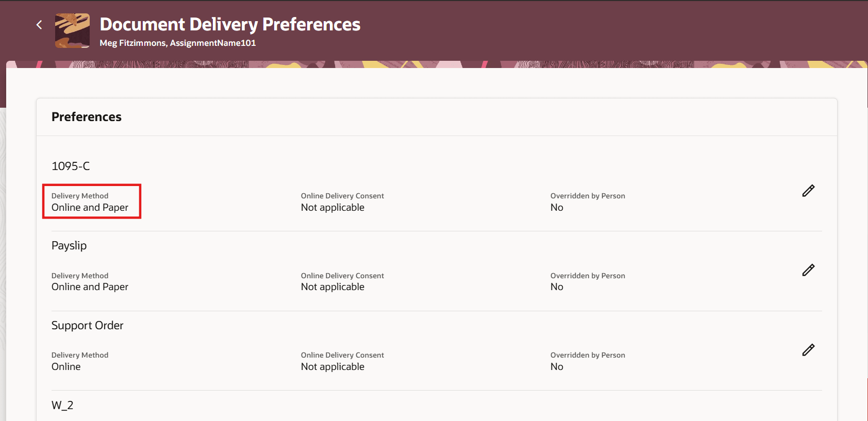Select Payslip Online and Paper delivery method

pos(90,287)
